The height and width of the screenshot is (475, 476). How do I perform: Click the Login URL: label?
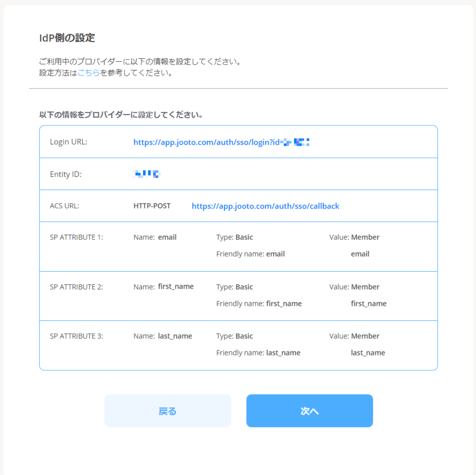tap(68, 142)
